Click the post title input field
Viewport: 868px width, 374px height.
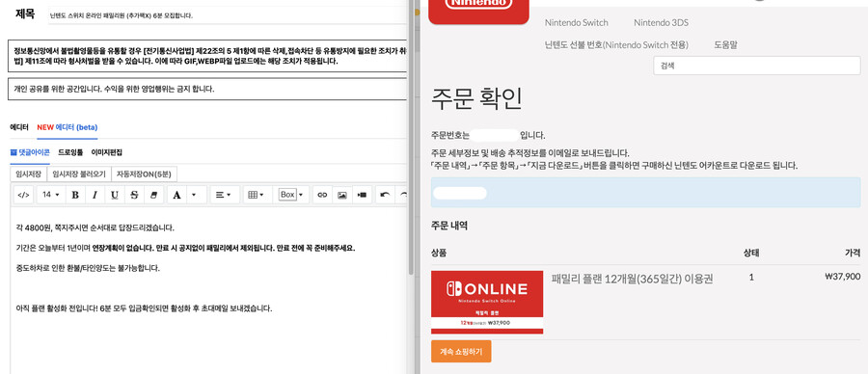point(228,15)
